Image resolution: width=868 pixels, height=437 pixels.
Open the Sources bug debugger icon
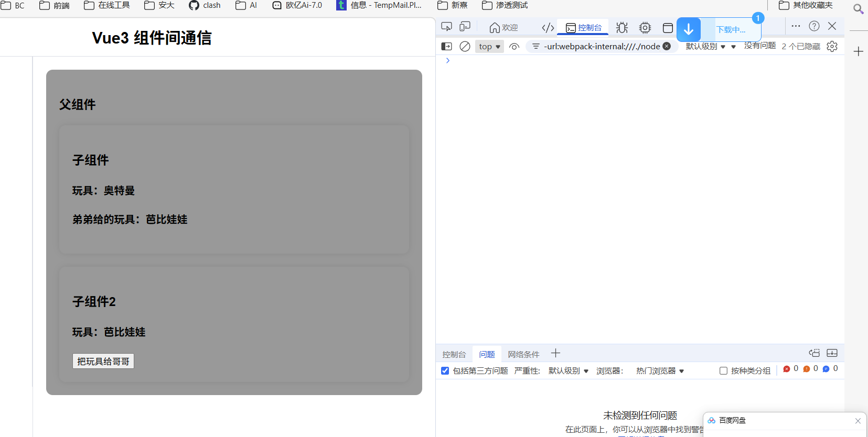[x=622, y=28]
